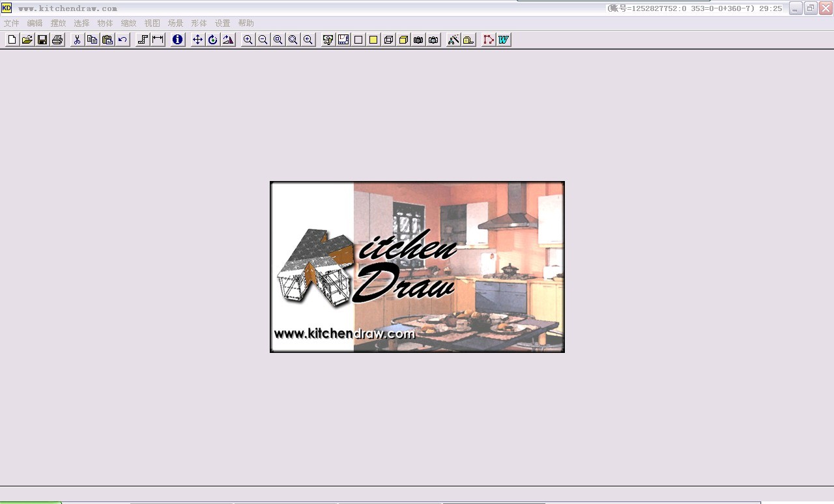Viewport: 834px width, 504px height.
Task: Switch to wireframe cube perspective view
Action: 388,40
